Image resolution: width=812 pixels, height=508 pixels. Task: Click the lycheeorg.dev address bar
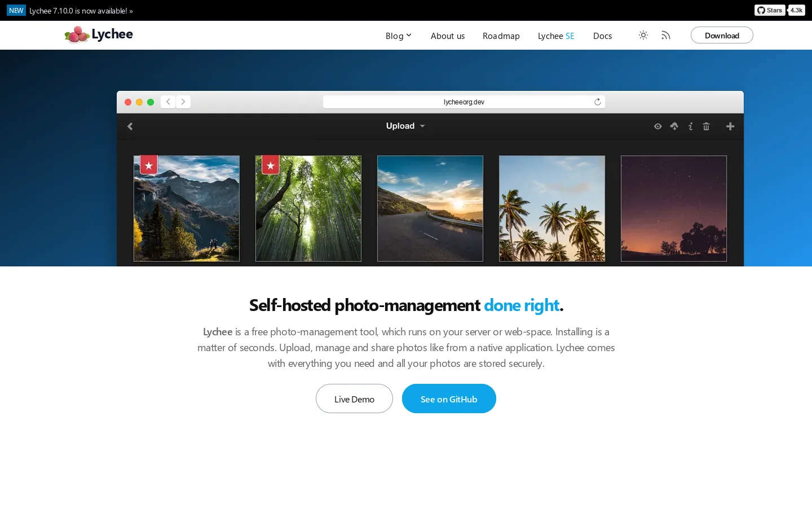coord(464,102)
